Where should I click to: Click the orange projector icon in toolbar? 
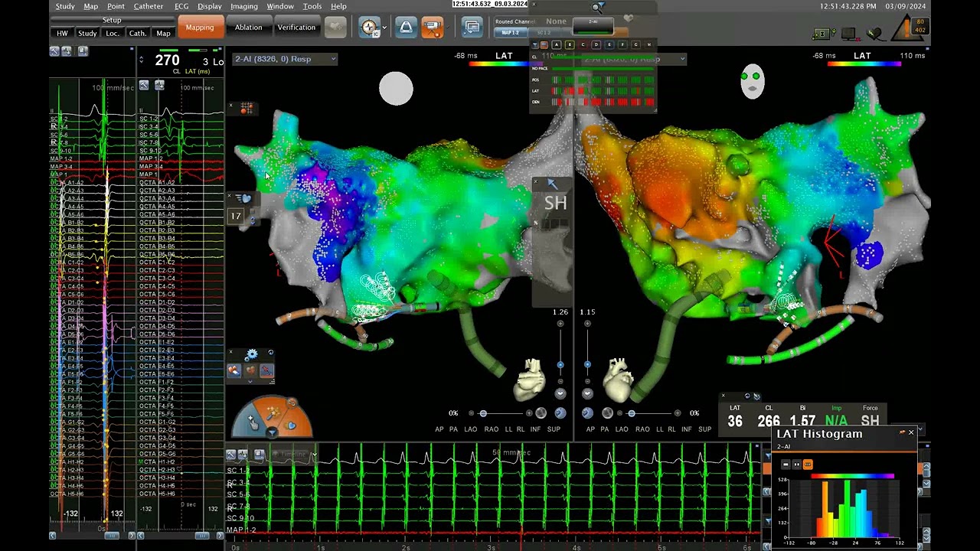433,28
